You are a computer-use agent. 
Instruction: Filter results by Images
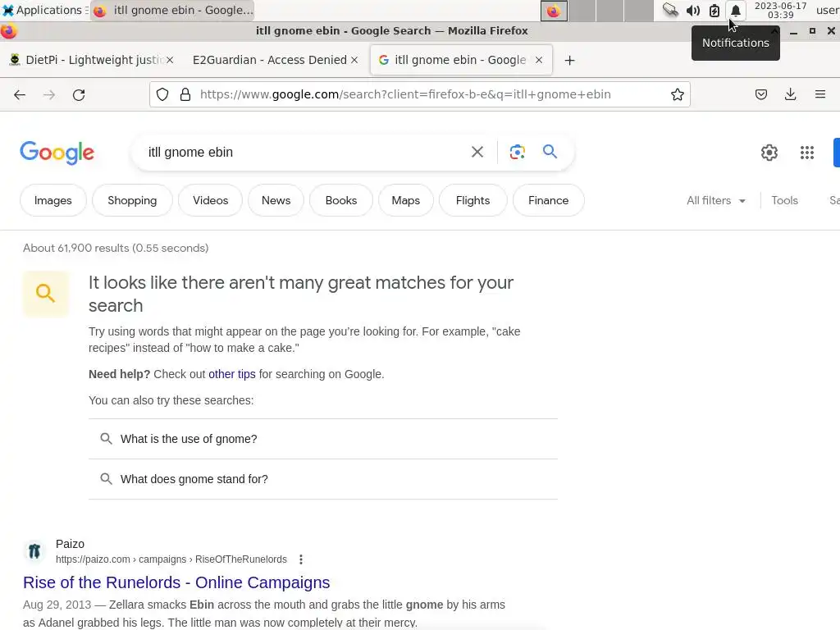click(53, 200)
